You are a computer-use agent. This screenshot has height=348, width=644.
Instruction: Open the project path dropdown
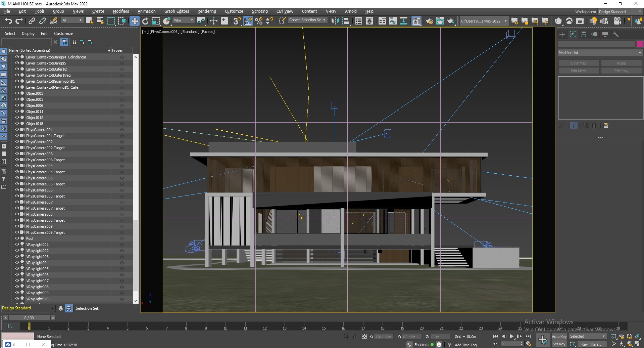click(484, 21)
